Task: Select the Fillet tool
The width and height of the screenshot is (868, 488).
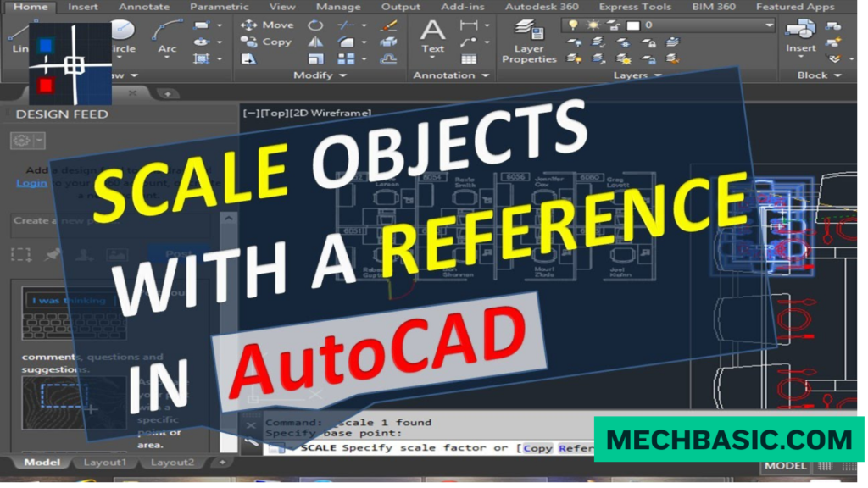Action: [x=346, y=42]
